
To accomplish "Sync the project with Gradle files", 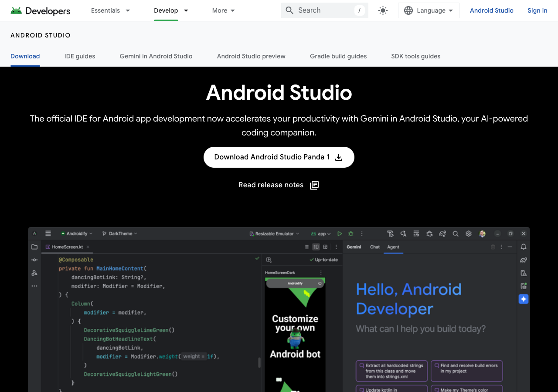I will click(442, 233).
